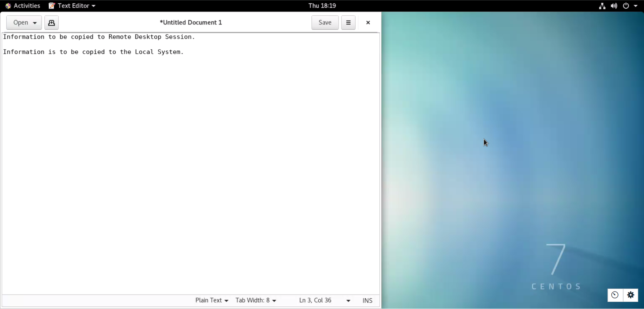Click the network status icon in top bar
Viewport: 644px width, 309px height.
[x=602, y=6]
